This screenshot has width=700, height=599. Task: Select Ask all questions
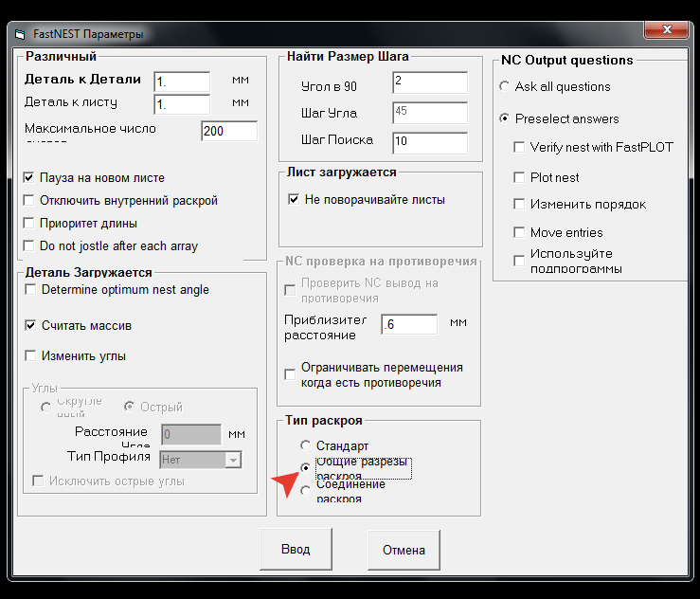tap(505, 86)
